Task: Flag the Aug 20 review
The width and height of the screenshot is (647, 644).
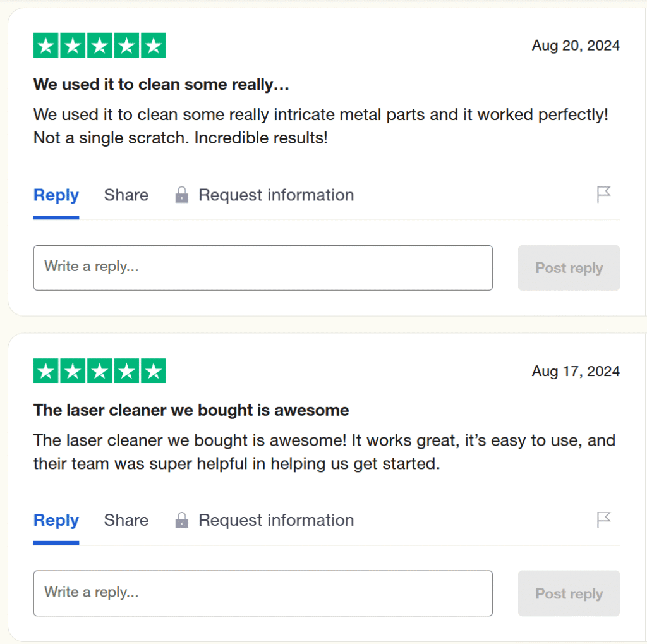Action: click(x=603, y=195)
